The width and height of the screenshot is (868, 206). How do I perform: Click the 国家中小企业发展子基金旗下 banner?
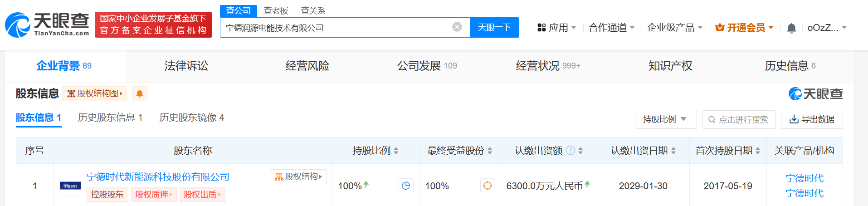coord(153,25)
